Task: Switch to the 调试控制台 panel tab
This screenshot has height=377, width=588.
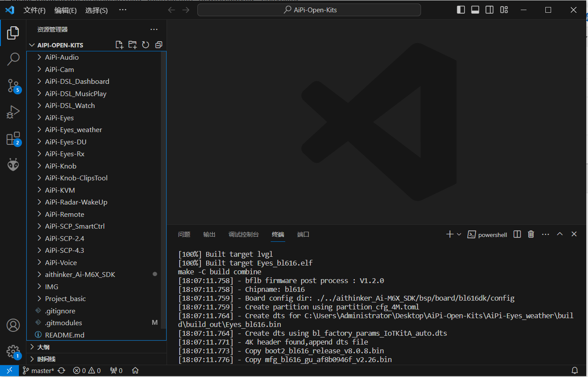Action: coord(243,234)
